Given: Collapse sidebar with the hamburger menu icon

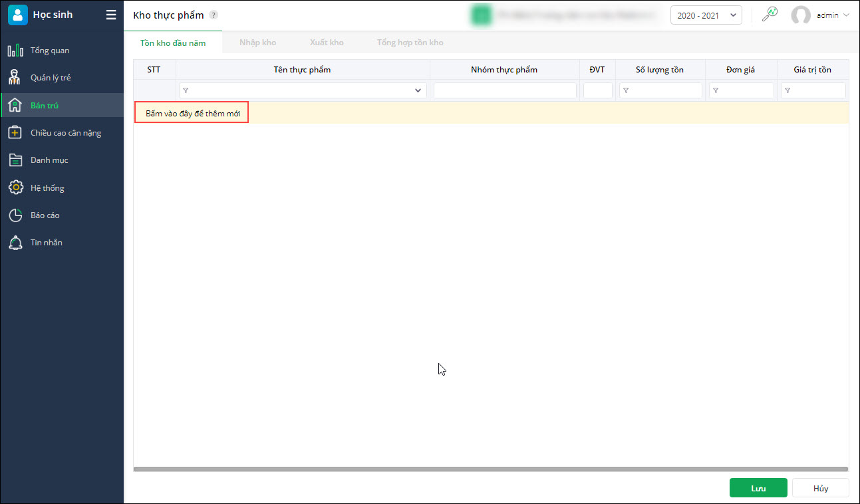Looking at the screenshot, I should click(111, 15).
